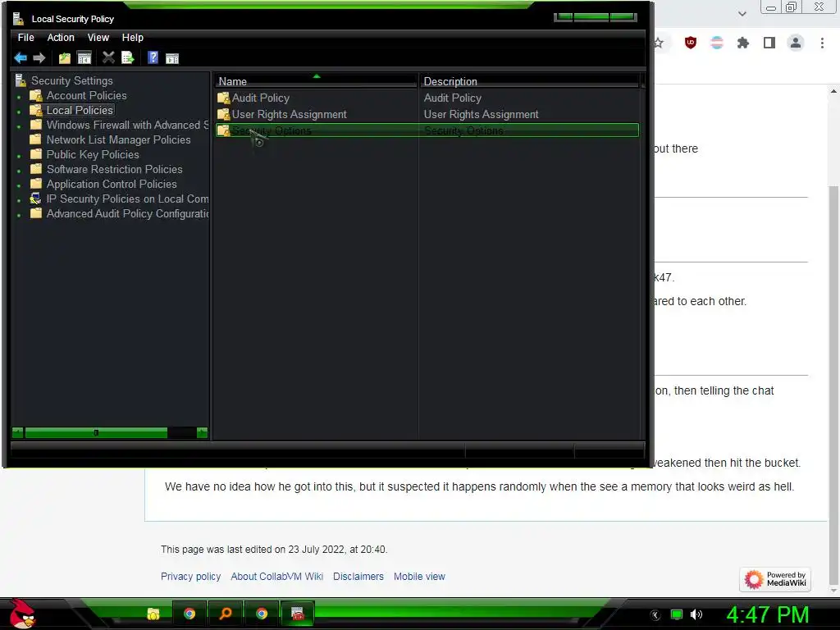Toggle Show/Hide Console Tree toolbar icon
The width and height of the screenshot is (840, 630).
point(84,58)
